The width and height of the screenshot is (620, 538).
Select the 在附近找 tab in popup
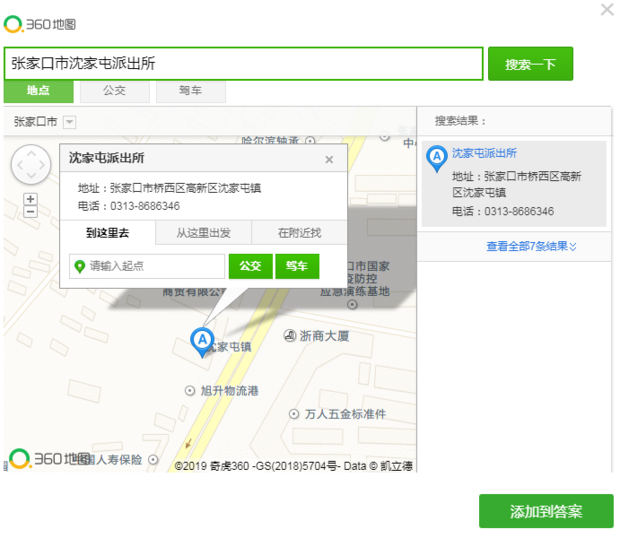[x=299, y=233]
